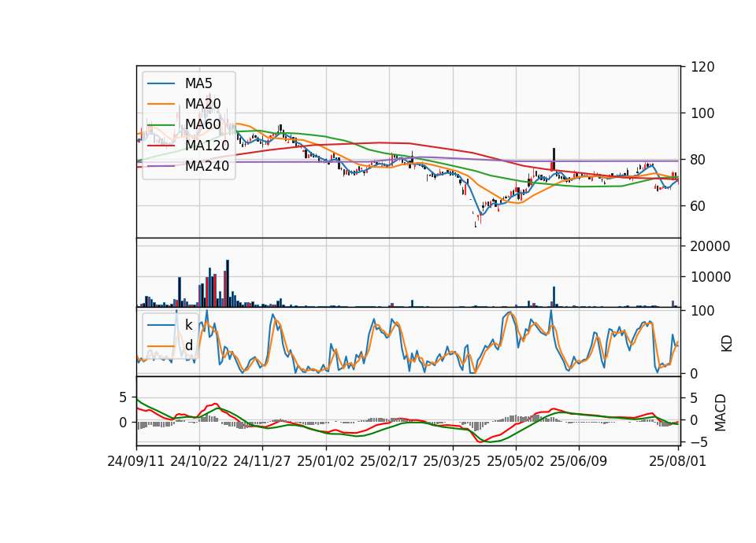Click the 25/06/09 date axis label
The image size is (756, 543).
point(579,461)
